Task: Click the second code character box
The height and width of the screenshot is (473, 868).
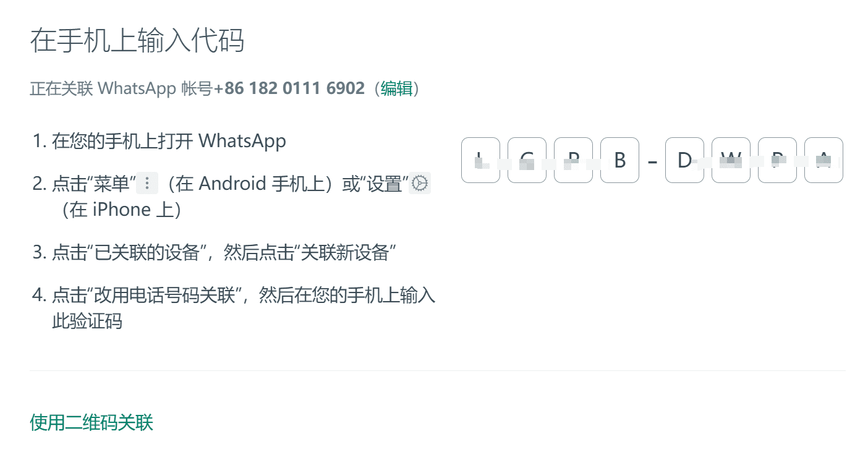Action: [x=527, y=160]
